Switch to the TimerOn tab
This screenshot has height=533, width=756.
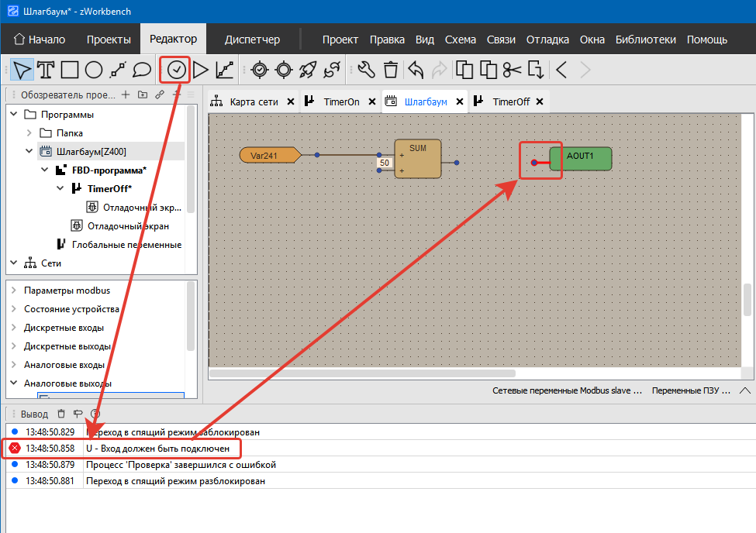click(341, 101)
